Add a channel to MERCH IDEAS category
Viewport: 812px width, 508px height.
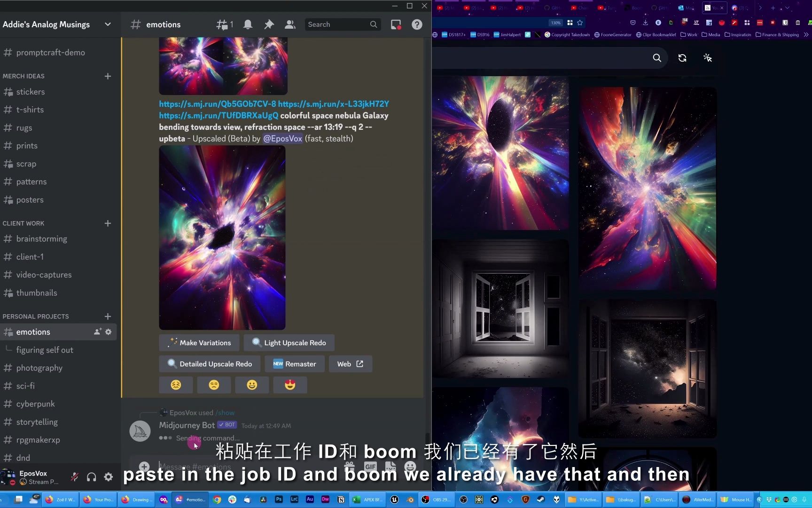(108, 76)
